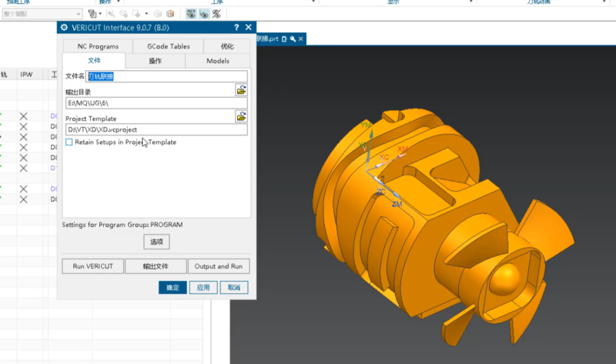The height and width of the screenshot is (364, 616).
Task: Enable Retain Setups in Project Template
Action: pyautogui.click(x=69, y=142)
